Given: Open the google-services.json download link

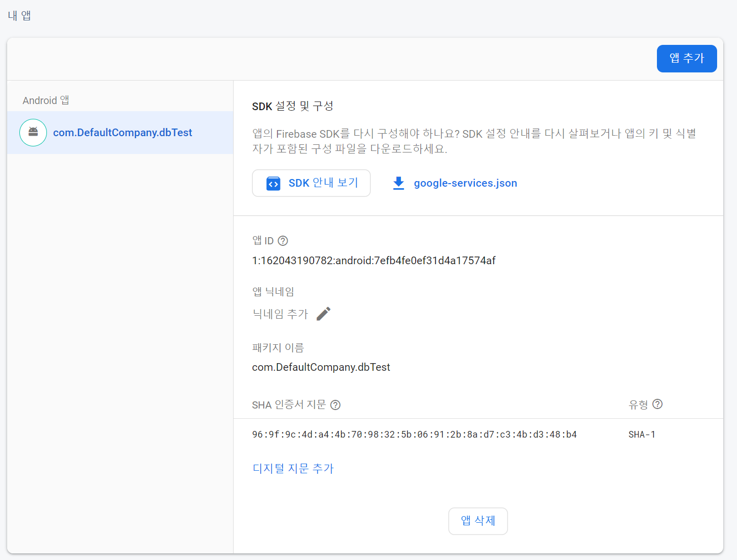Looking at the screenshot, I should (466, 183).
